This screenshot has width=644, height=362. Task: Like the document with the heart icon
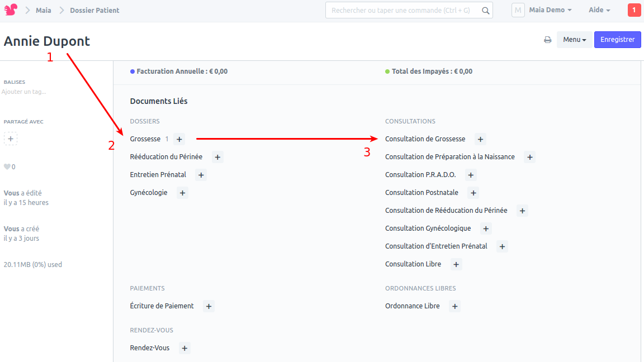pos(7,166)
